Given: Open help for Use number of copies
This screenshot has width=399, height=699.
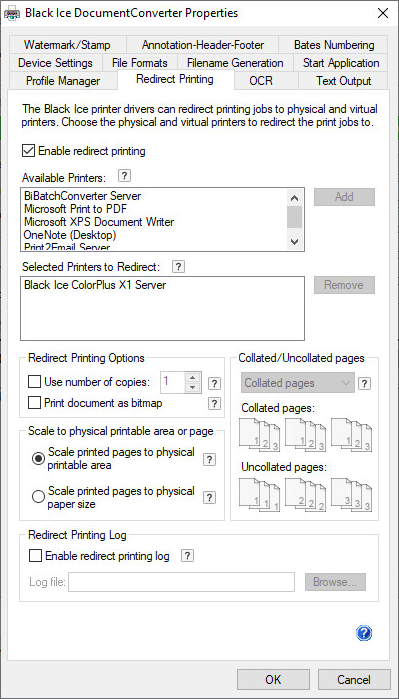Looking at the screenshot, I should (214, 383).
